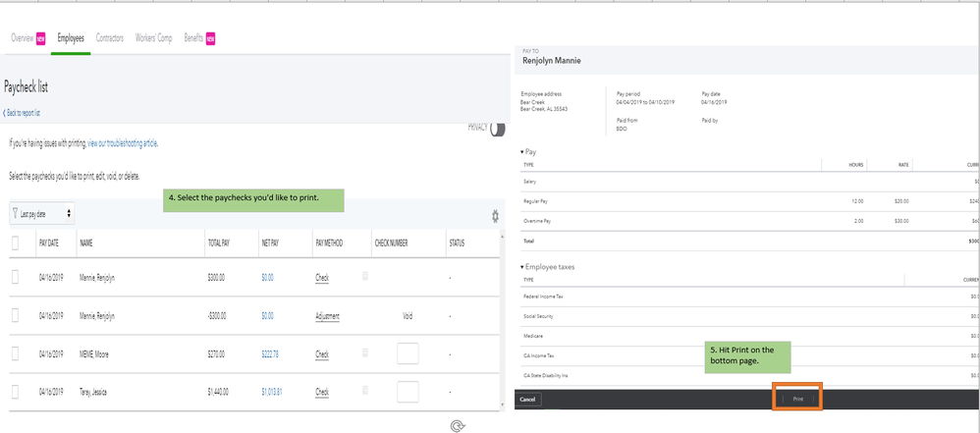980x433 pixels.
Task: Select the MEME, Moore paycheck checkbox
Action: 15,353
